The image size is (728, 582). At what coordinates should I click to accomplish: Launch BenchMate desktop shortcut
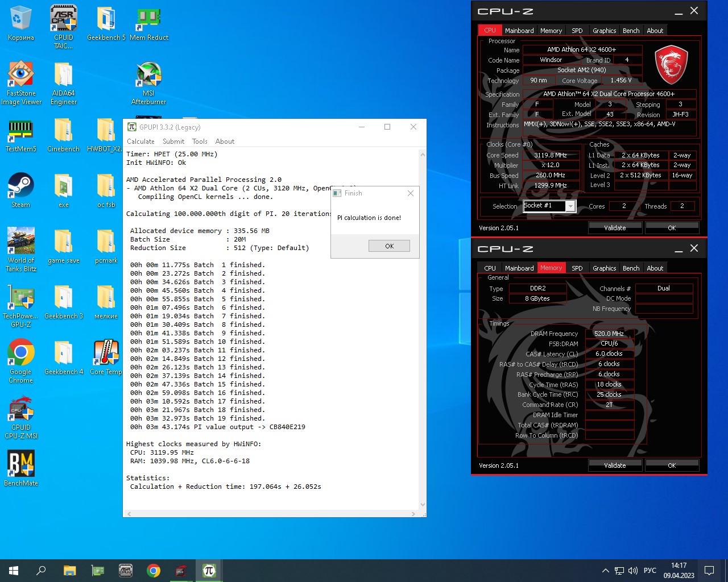pos(21,468)
